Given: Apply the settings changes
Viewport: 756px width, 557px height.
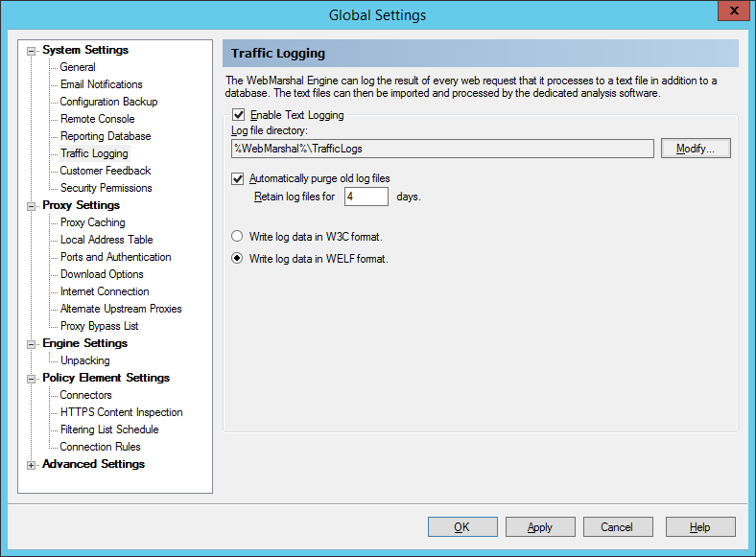Looking at the screenshot, I should pos(540,527).
